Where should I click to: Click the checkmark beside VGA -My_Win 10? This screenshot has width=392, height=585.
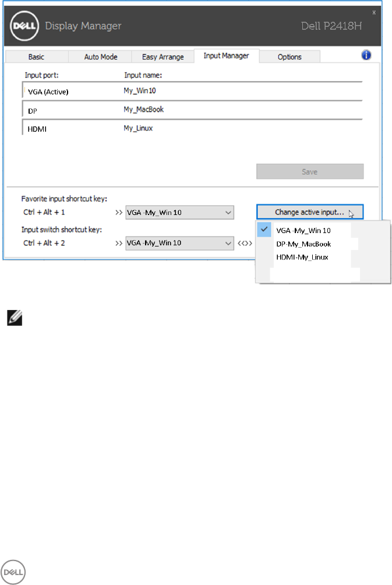(x=264, y=230)
